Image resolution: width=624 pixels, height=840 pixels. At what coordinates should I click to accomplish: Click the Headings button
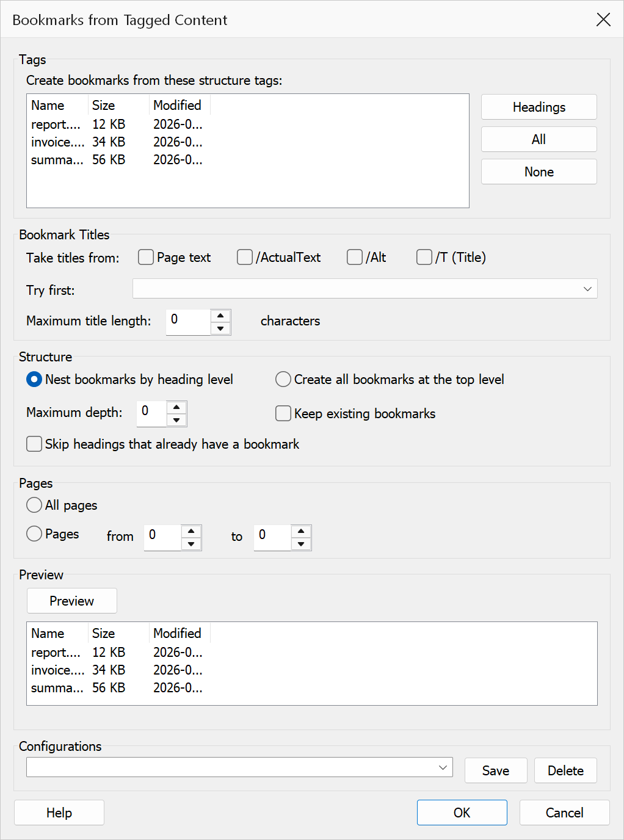click(x=539, y=107)
